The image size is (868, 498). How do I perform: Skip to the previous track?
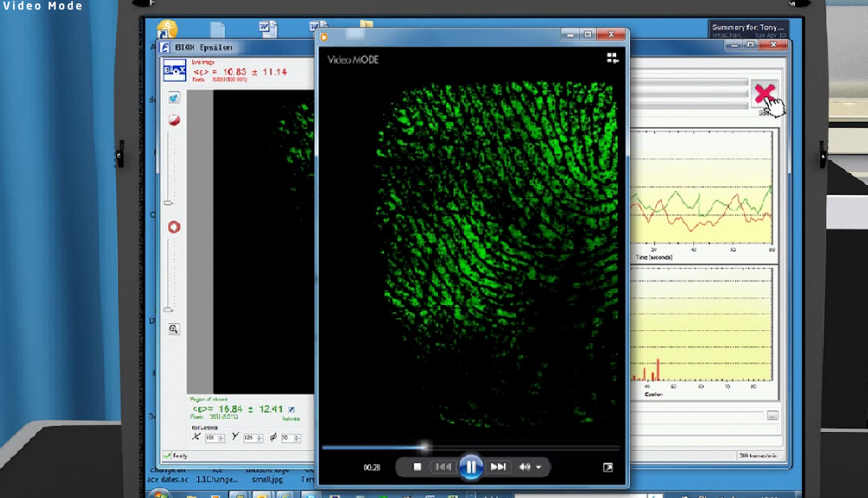tap(443, 467)
